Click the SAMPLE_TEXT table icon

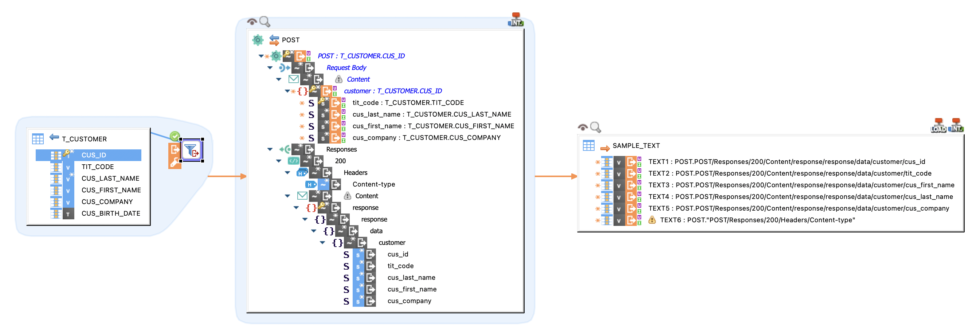point(588,145)
